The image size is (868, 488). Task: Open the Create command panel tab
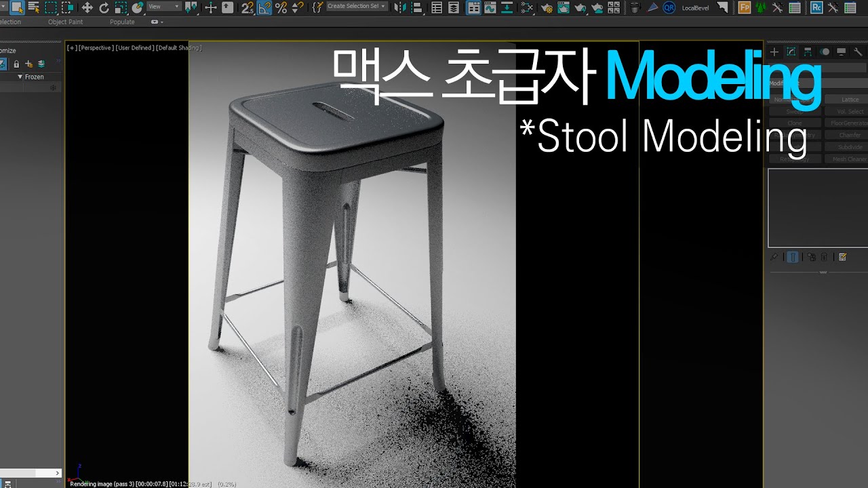click(774, 52)
